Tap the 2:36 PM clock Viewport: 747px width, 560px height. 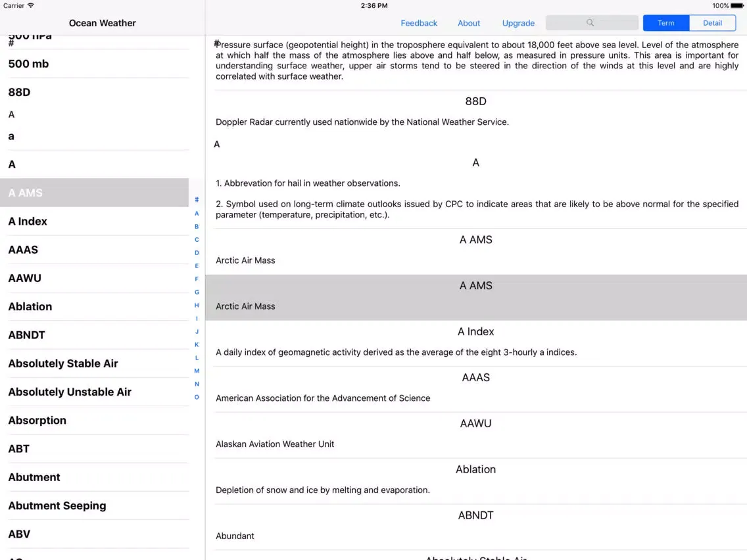[374, 6]
